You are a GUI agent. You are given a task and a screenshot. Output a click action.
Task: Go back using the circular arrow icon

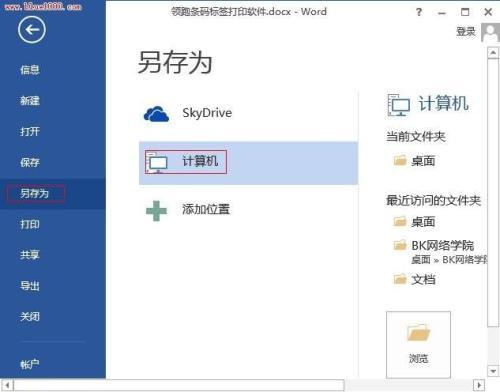(x=32, y=30)
